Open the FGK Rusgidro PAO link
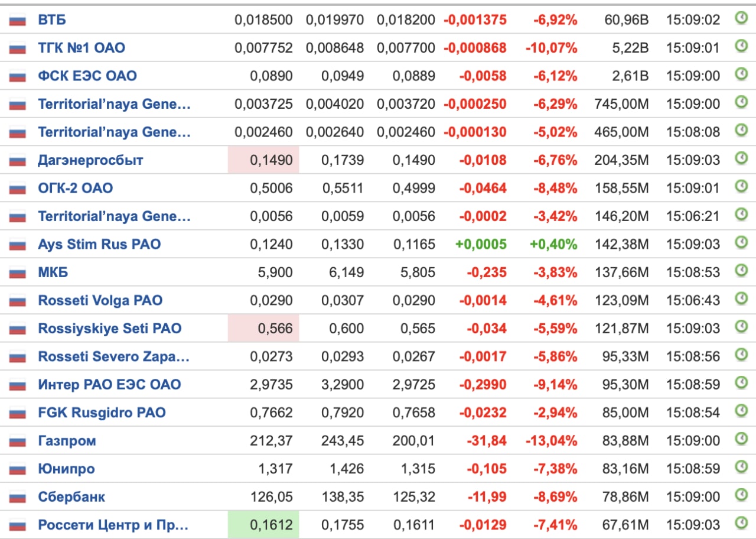 (102, 413)
